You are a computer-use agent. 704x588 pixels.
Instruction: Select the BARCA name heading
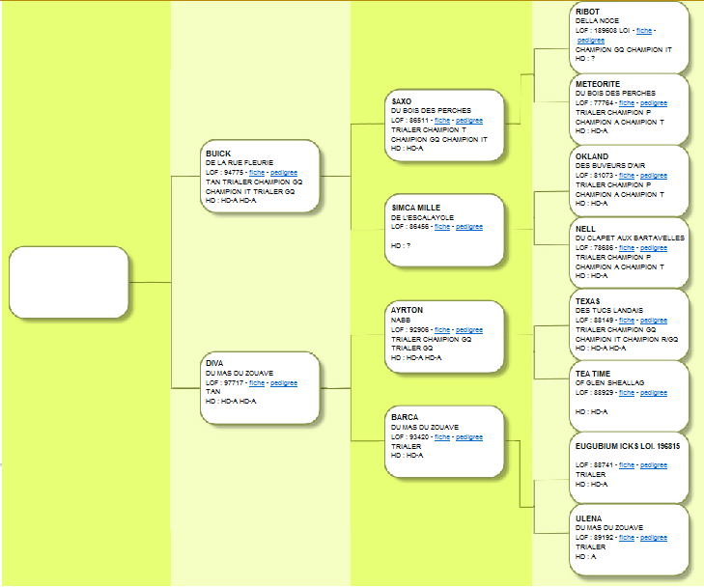tap(405, 417)
